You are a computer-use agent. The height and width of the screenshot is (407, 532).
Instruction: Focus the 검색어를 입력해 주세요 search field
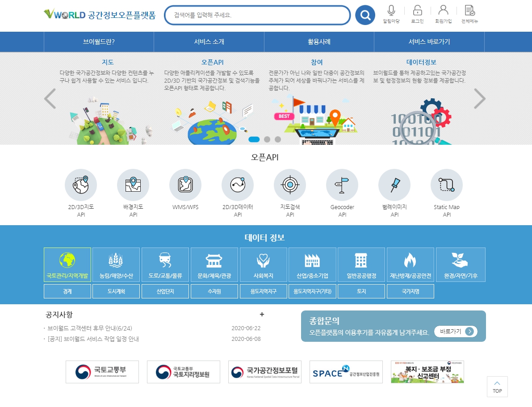tap(257, 15)
